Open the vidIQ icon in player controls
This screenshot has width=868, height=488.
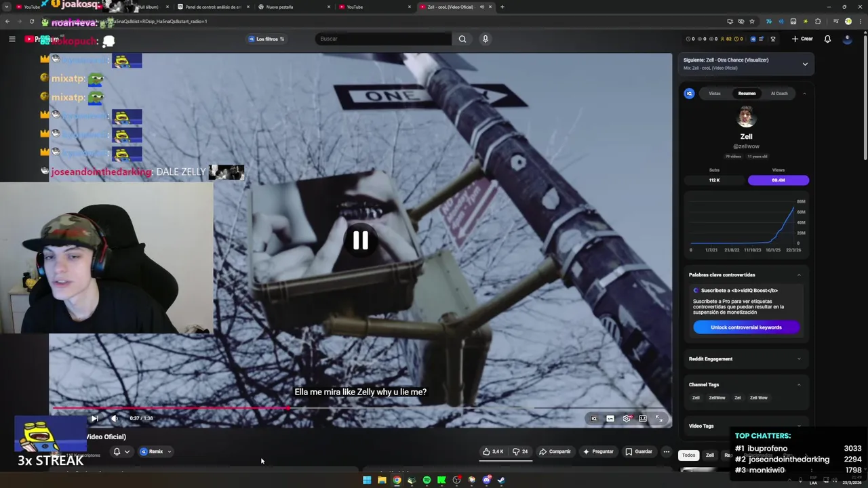(594, 418)
